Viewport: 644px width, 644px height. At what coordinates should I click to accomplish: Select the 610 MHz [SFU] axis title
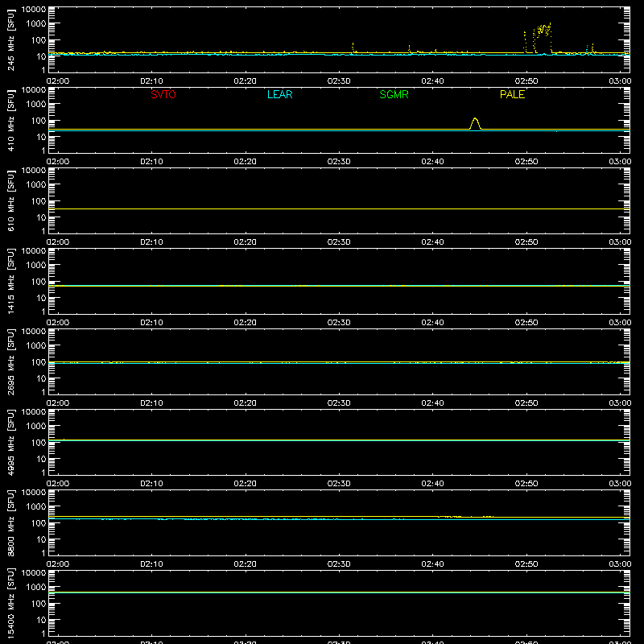(10, 200)
